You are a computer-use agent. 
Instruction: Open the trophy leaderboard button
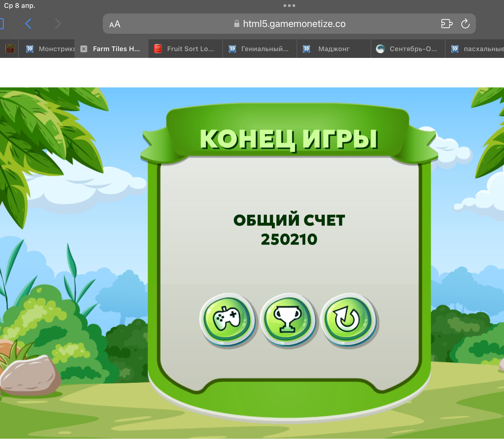[x=288, y=320]
